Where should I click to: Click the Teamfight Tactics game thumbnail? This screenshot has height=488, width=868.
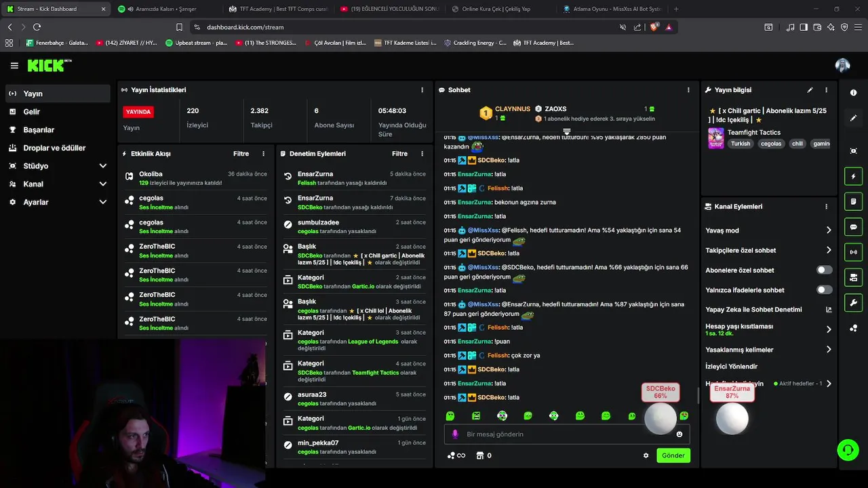point(715,138)
